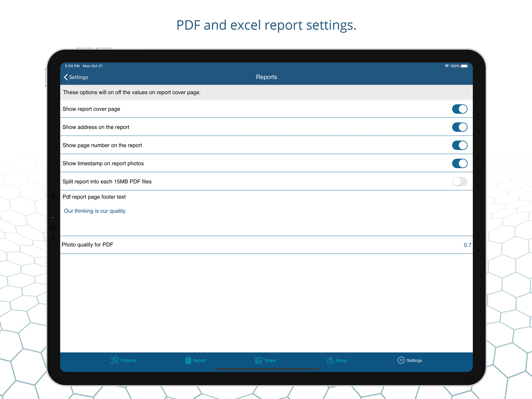The image size is (532, 399).
Task: Tap the Report clipboard icon
Action: click(188, 360)
